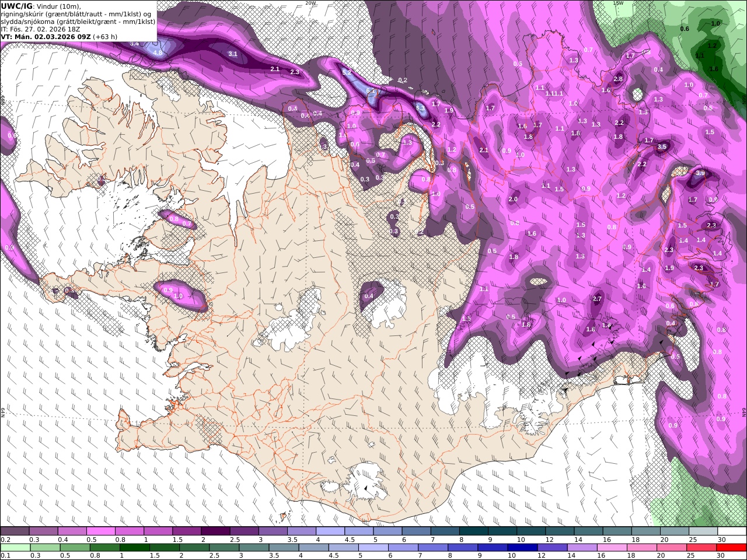Click the "(+63 h)" forecast offset text
The image size is (747, 560).
105,37
